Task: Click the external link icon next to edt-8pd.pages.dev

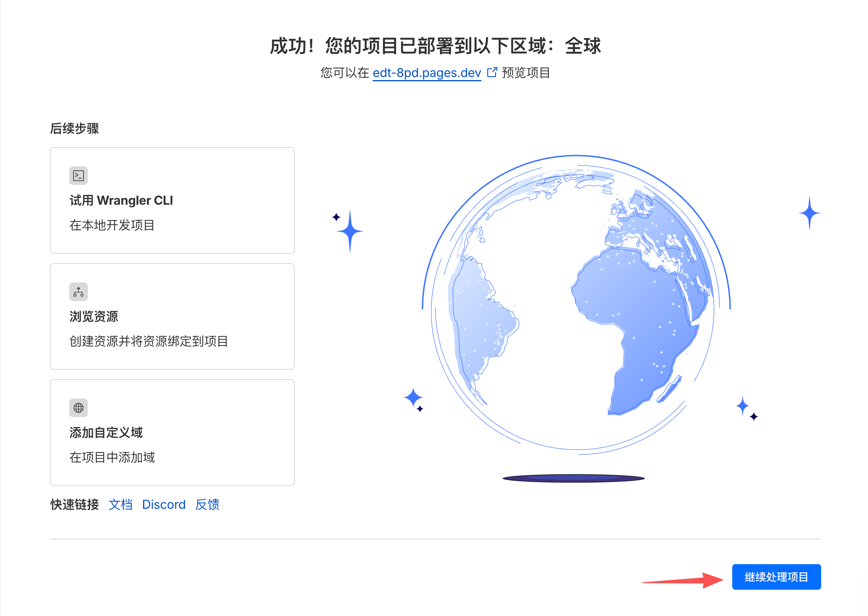Action: click(492, 72)
